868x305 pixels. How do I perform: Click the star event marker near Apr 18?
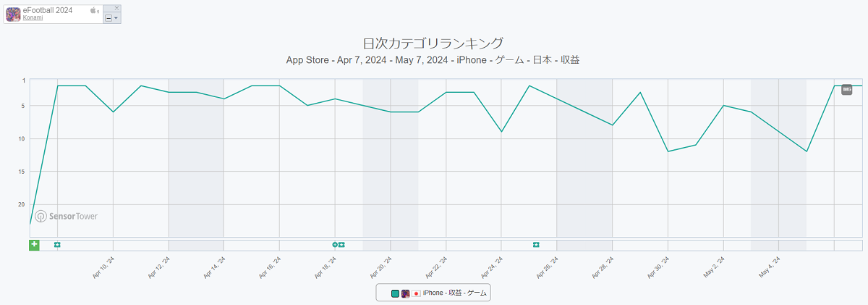click(341, 245)
